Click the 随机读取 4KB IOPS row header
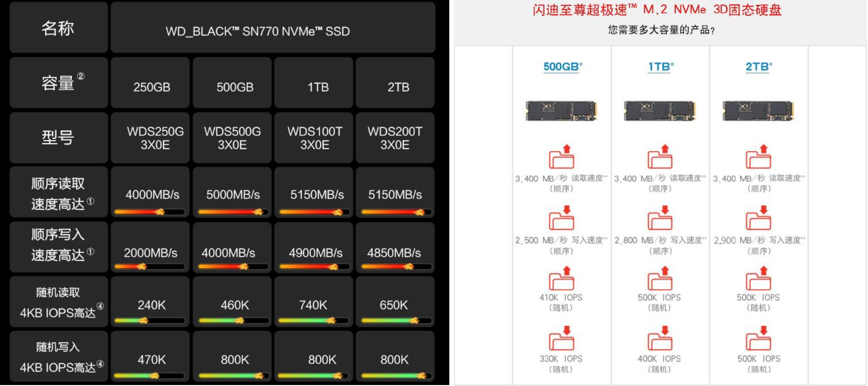This screenshot has width=868, height=386. point(59,302)
